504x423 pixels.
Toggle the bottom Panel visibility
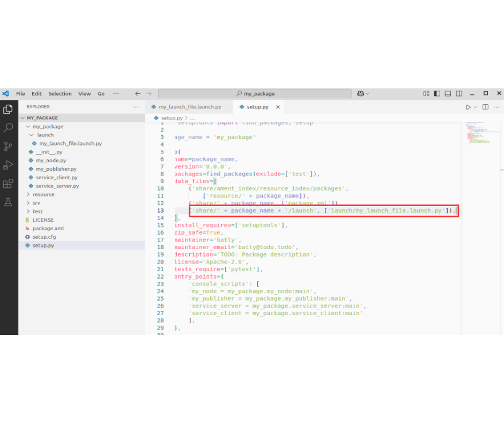coord(448,93)
